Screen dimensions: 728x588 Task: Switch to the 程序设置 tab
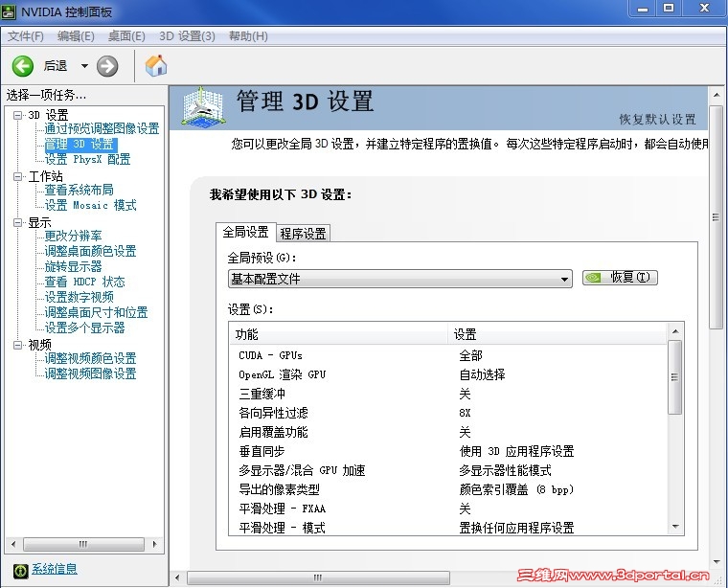[x=304, y=234]
